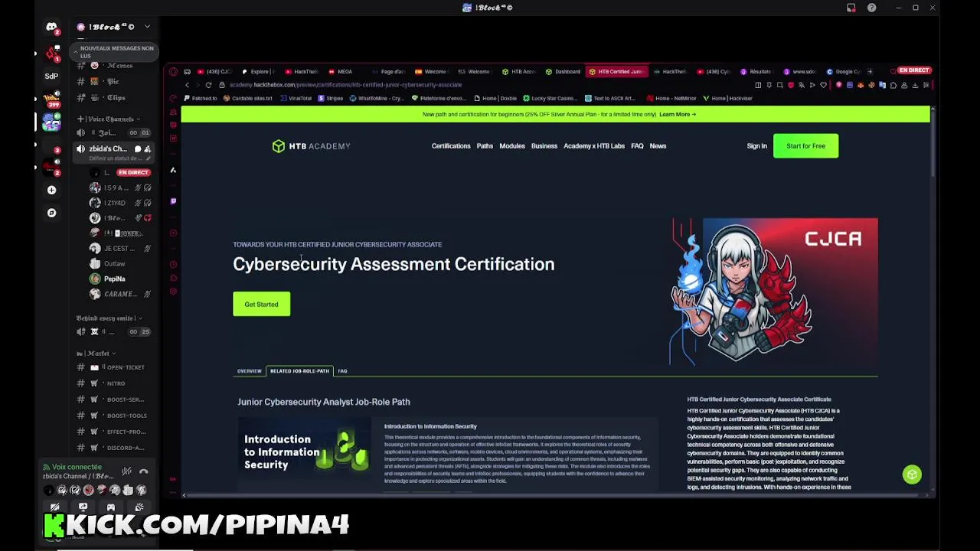Go to HTB Academy logo home

(x=311, y=146)
